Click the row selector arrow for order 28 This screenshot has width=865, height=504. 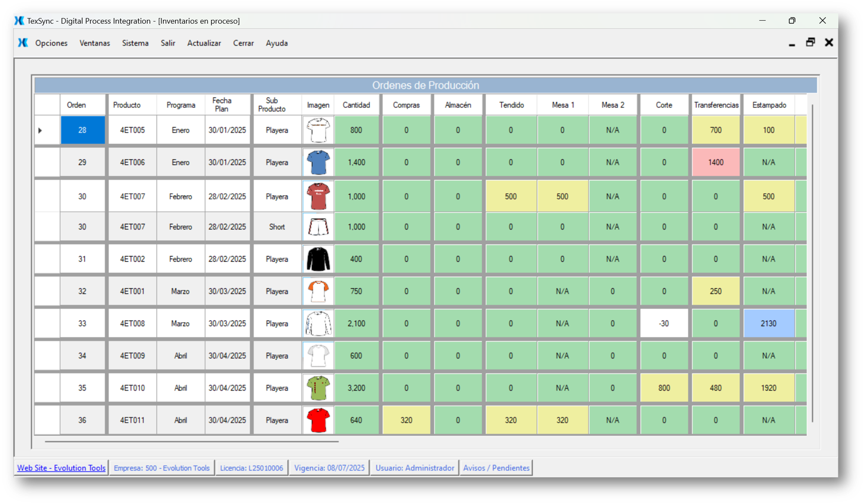[x=40, y=130]
